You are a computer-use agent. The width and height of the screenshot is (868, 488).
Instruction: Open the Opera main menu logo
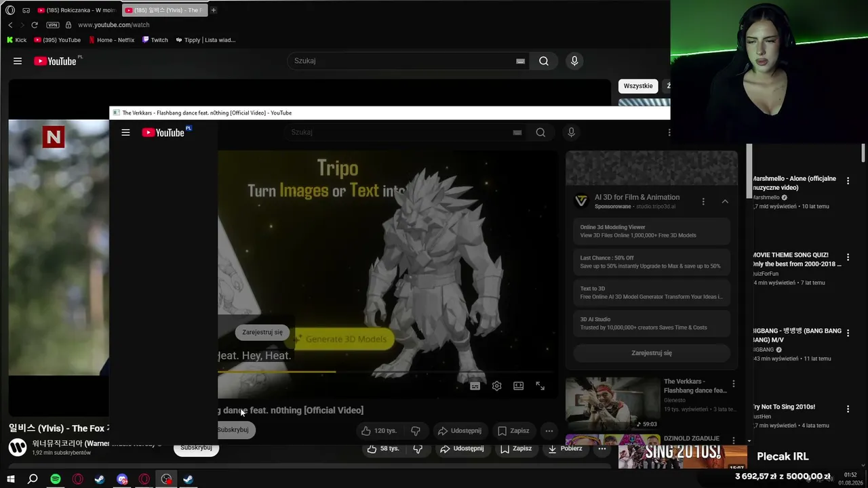point(10,10)
